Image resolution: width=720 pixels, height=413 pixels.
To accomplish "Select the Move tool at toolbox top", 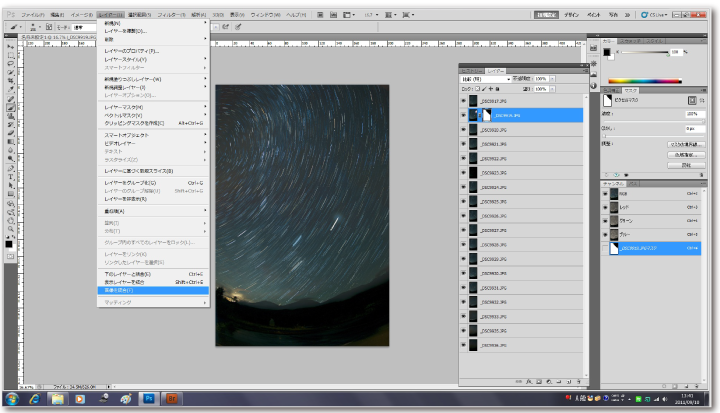I will (x=11, y=46).
